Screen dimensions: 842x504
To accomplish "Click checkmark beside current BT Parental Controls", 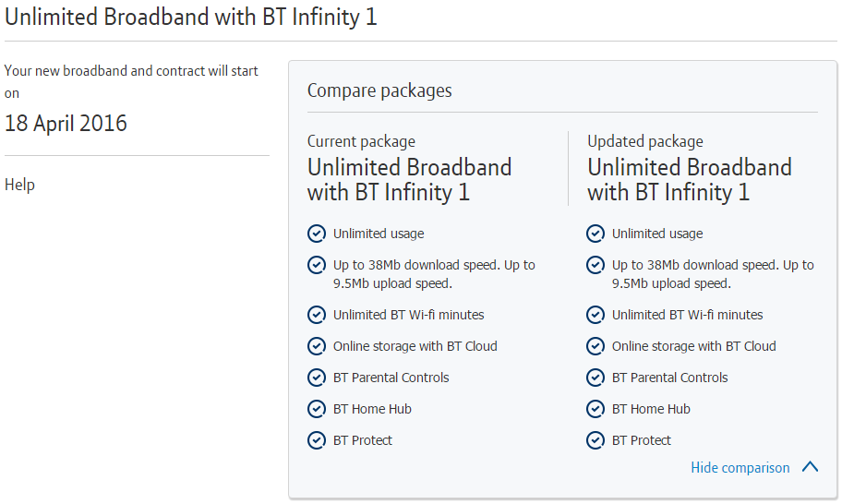I will pyautogui.click(x=317, y=378).
